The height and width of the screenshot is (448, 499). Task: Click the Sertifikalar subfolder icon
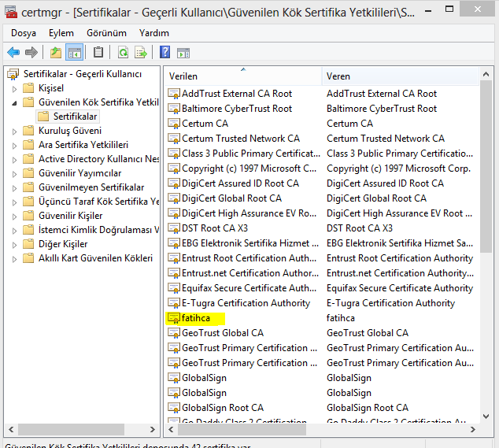(x=43, y=117)
